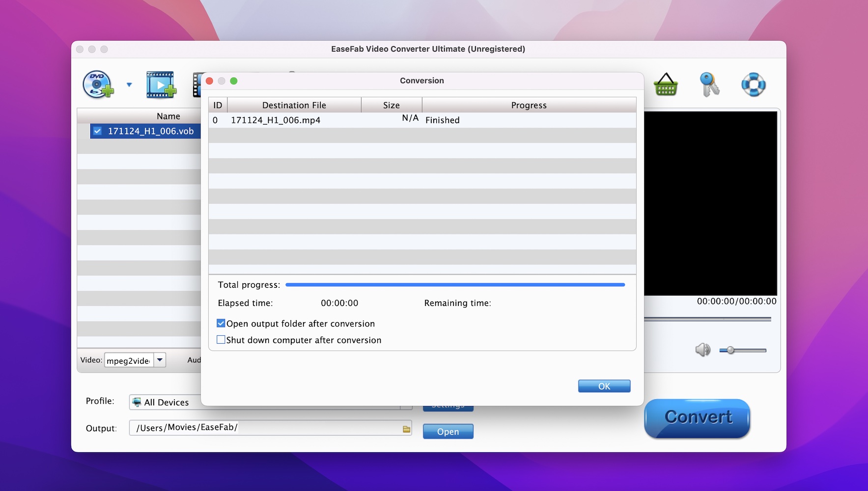Expand the Load DVD dropdown arrow

[129, 84]
